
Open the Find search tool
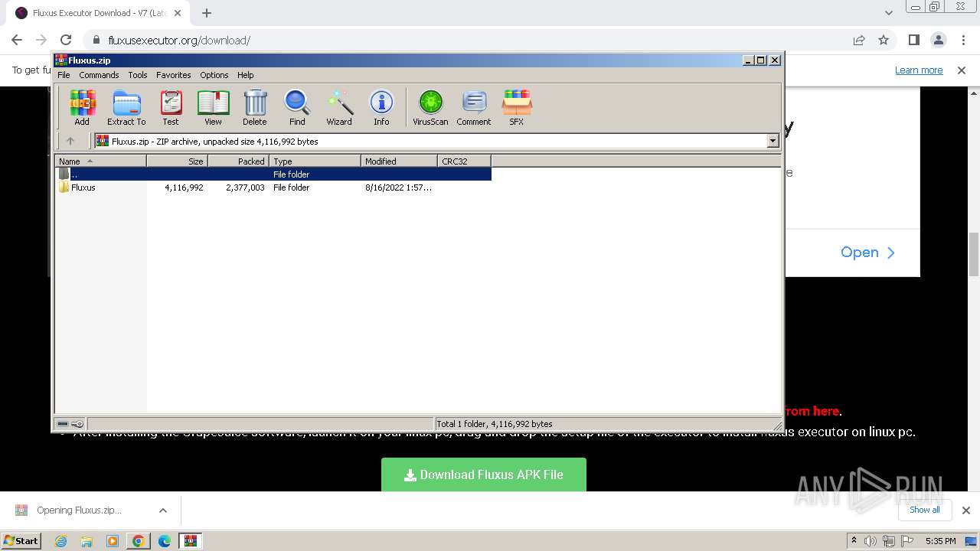(297, 107)
